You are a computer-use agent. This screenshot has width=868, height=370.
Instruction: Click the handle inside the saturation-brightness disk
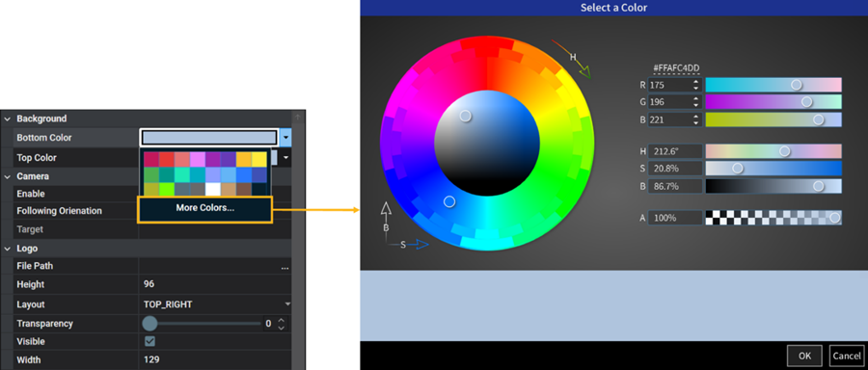pyautogui.click(x=466, y=116)
